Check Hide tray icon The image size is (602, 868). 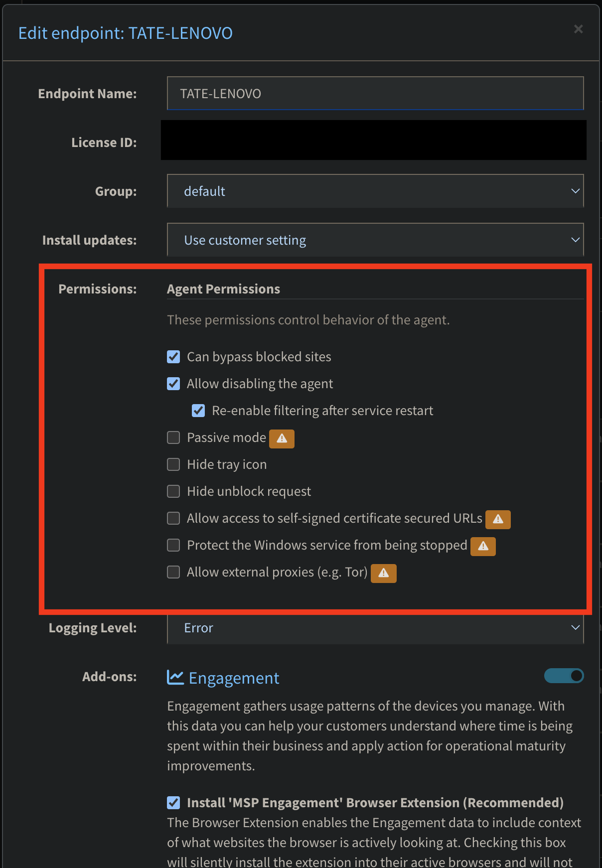173,464
